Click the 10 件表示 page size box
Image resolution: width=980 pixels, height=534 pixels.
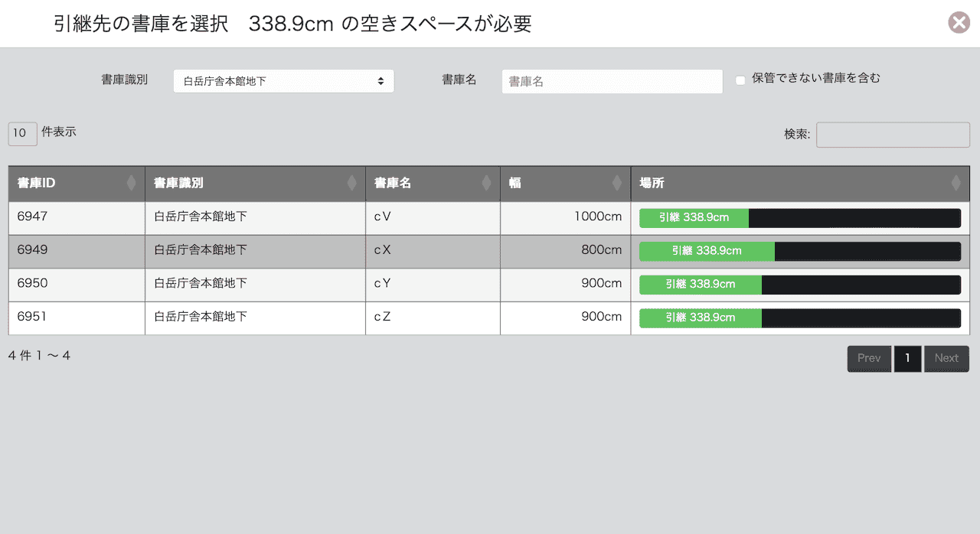click(22, 133)
